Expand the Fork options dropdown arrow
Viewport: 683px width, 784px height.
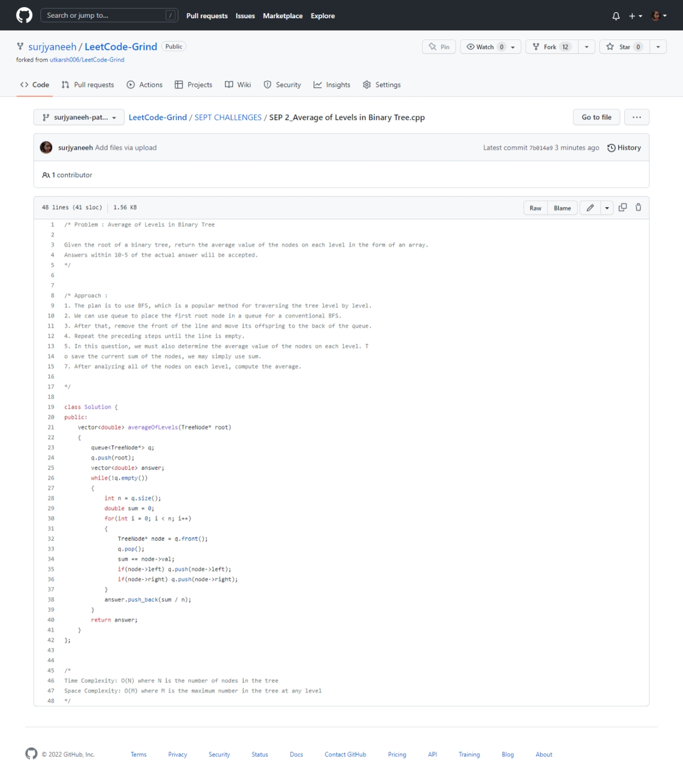(x=587, y=47)
